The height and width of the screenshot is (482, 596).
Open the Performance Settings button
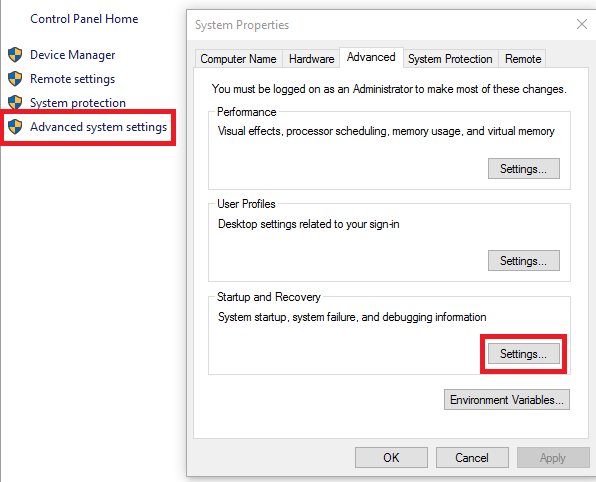click(523, 168)
